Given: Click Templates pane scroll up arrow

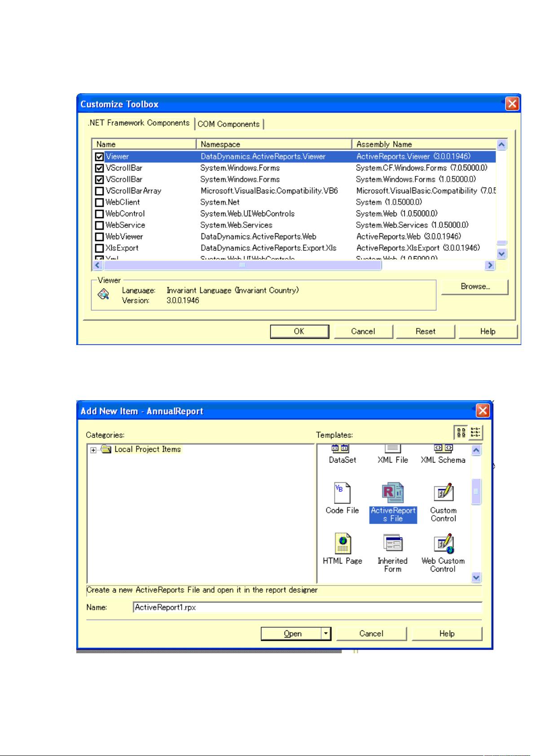Looking at the screenshot, I should [x=476, y=450].
